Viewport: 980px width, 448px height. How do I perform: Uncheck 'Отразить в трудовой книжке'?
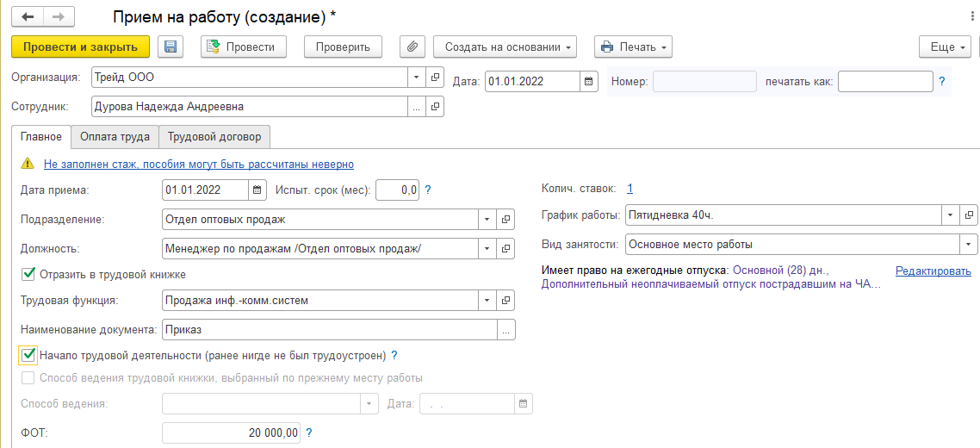pyautogui.click(x=28, y=275)
